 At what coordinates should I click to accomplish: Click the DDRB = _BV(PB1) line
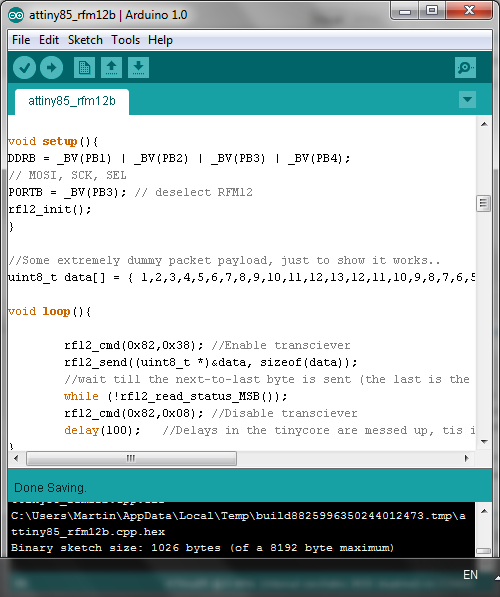179,158
